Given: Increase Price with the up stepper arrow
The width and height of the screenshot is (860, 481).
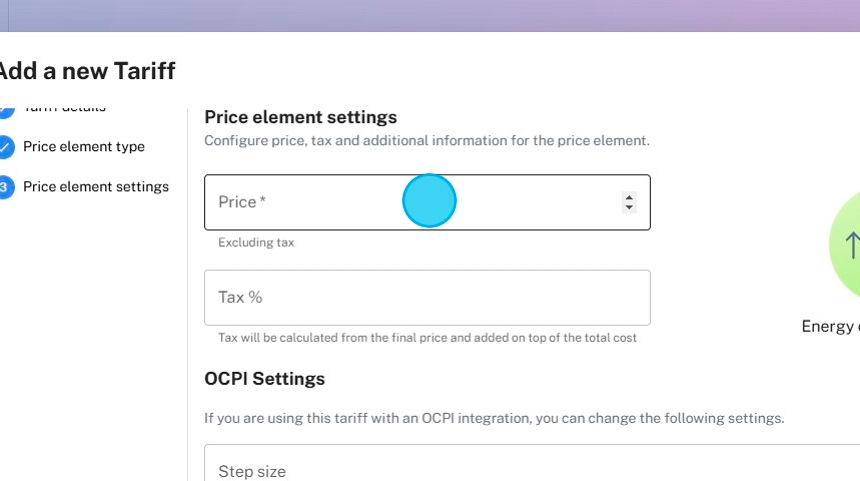Looking at the screenshot, I should tap(629, 197).
